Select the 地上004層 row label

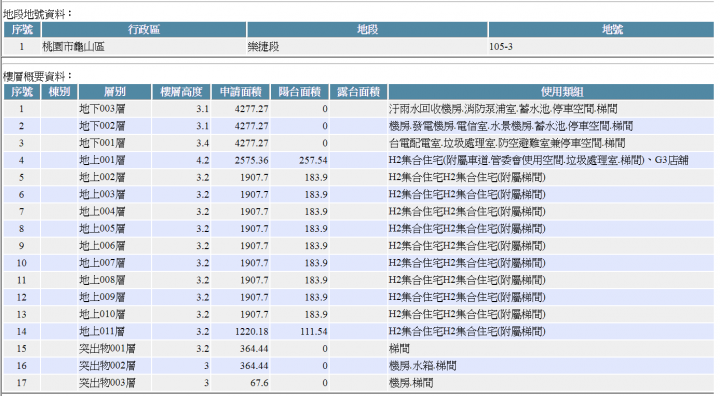point(102,211)
